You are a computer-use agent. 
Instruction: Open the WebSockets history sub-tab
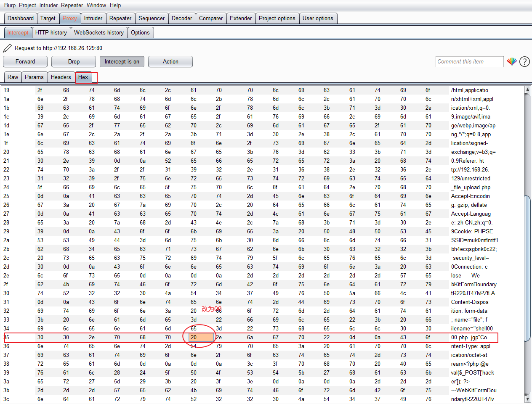pos(99,32)
